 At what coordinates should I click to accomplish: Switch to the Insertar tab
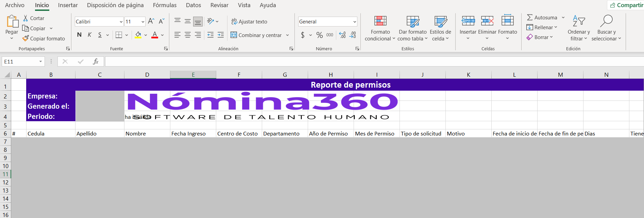[68, 5]
